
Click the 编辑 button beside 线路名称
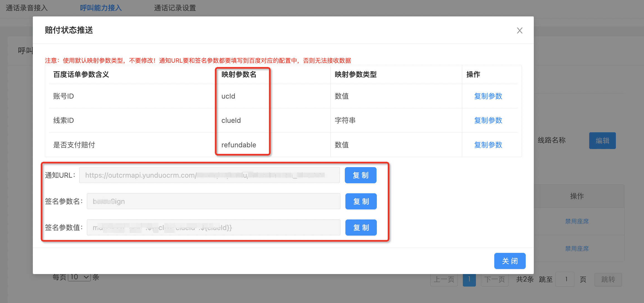[602, 141]
